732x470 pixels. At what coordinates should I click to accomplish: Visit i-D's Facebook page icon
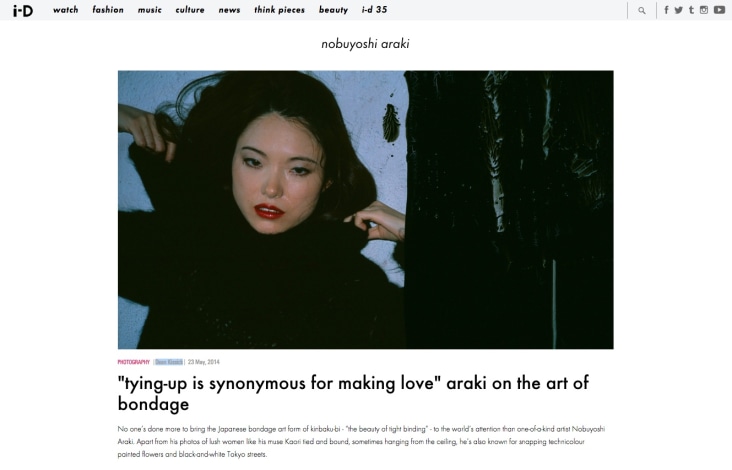pos(666,10)
